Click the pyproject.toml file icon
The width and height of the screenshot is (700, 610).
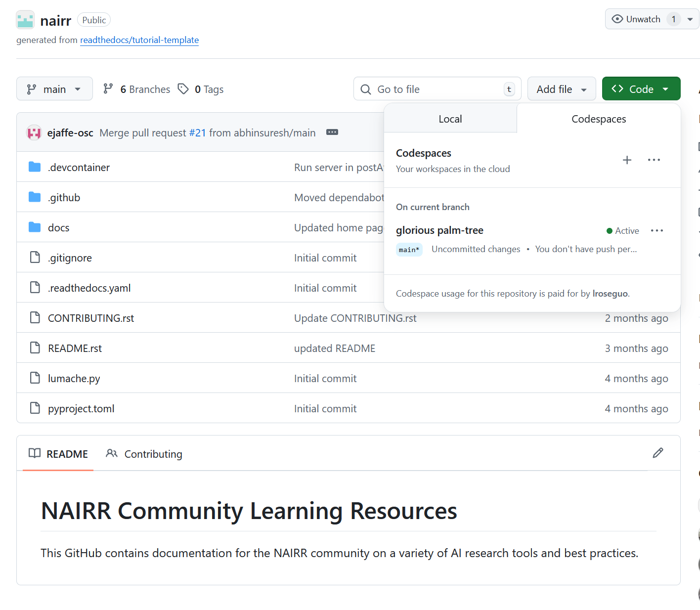coord(35,408)
